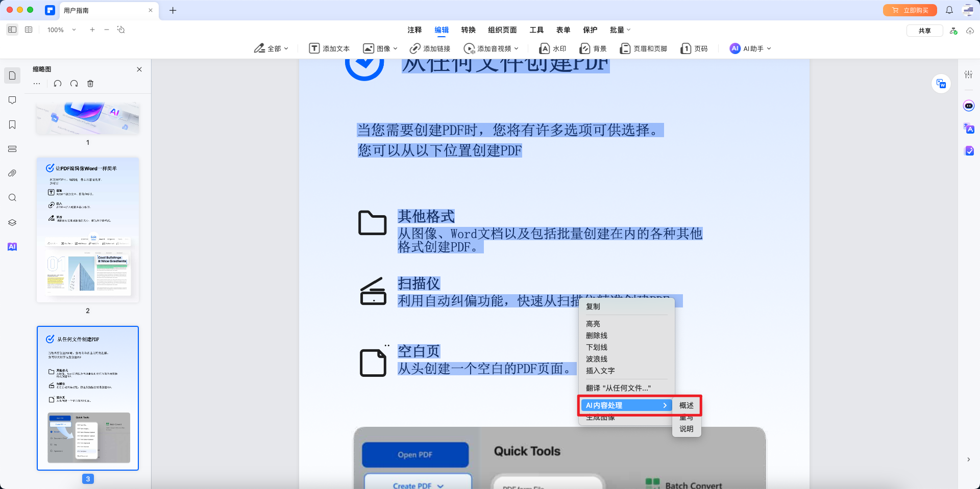The height and width of the screenshot is (489, 980).
Task: Open the search panel in the sidebar
Action: click(x=12, y=197)
